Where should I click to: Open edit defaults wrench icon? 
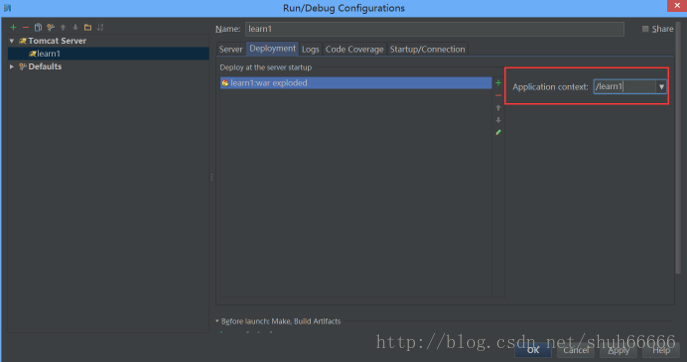[50, 28]
